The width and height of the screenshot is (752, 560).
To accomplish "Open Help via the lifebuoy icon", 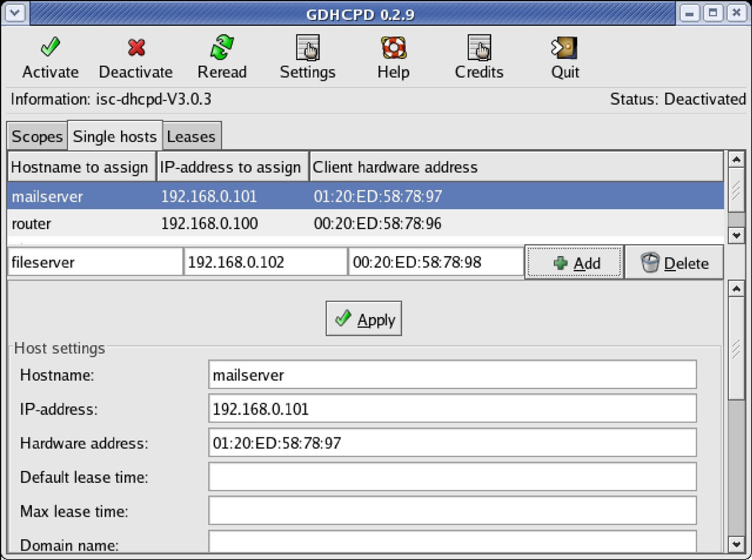I will tap(394, 48).
